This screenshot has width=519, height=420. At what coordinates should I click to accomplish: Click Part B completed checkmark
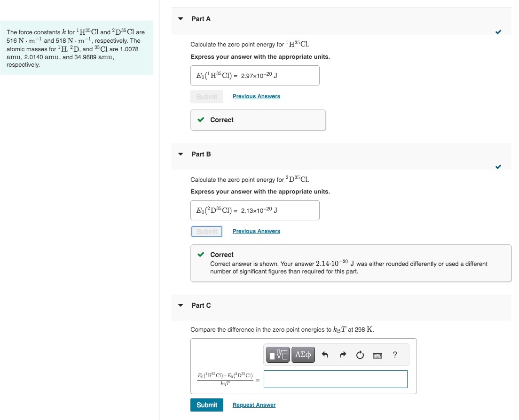coord(498,167)
